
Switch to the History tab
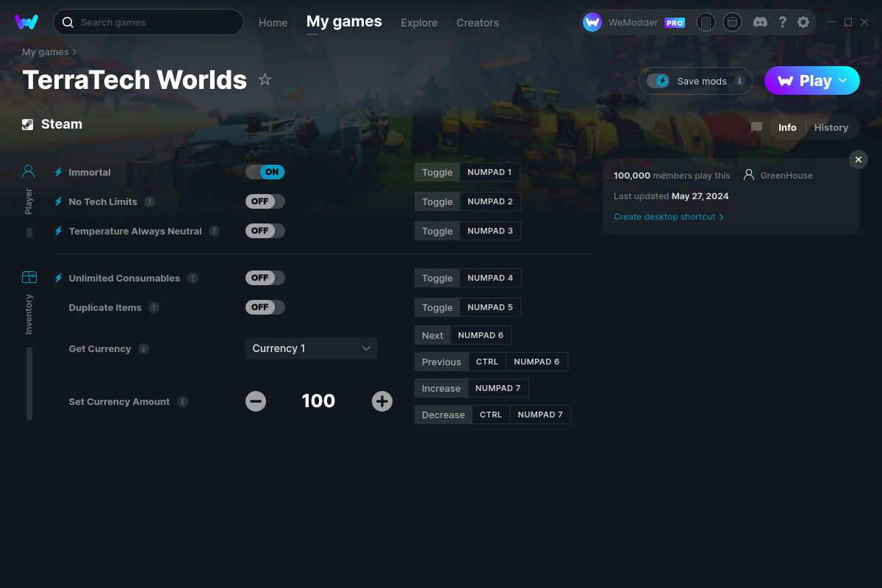(x=831, y=127)
